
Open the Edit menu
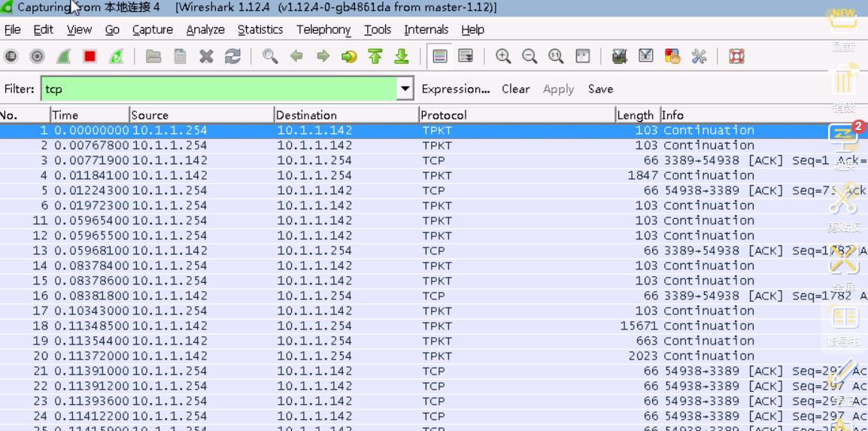click(44, 30)
